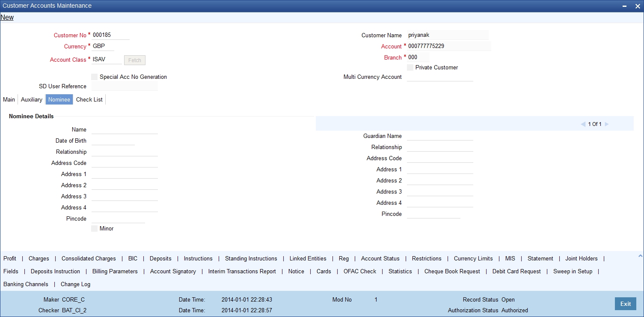This screenshot has height=317, width=644.
Task: Open the BIC link
Action: [x=133, y=258]
